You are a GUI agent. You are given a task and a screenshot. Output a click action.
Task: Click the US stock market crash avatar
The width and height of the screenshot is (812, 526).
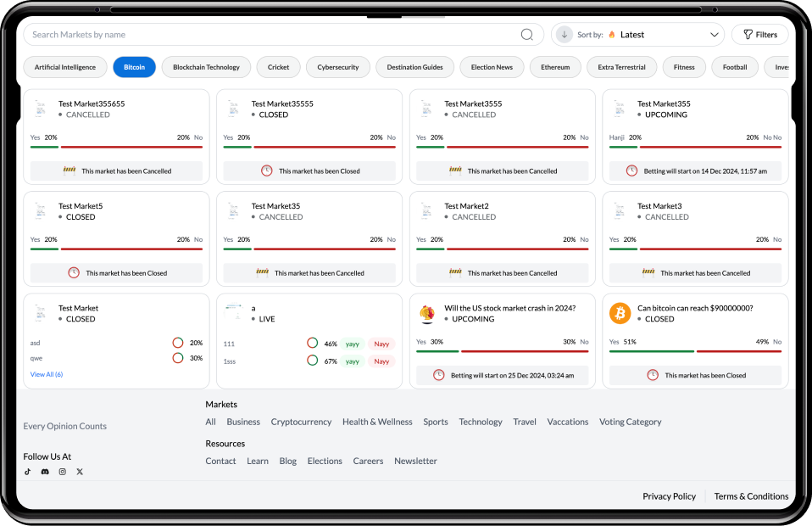click(x=427, y=313)
